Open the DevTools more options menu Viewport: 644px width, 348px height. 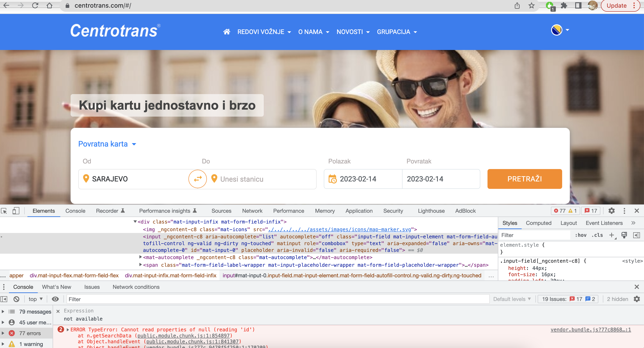[x=624, y=211]
